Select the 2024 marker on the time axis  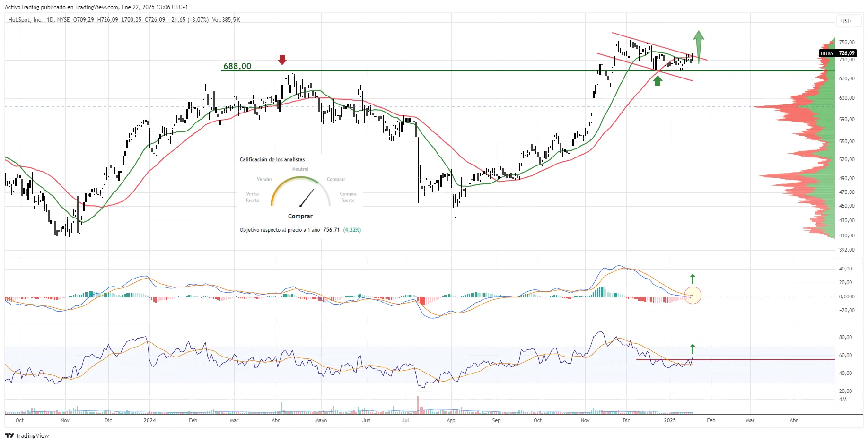tap(149, 420)
